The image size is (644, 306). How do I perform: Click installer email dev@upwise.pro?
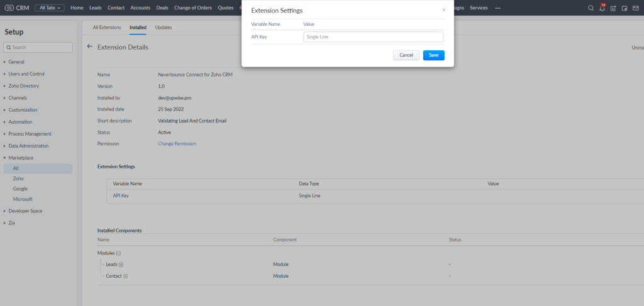(x=175, y=98)
